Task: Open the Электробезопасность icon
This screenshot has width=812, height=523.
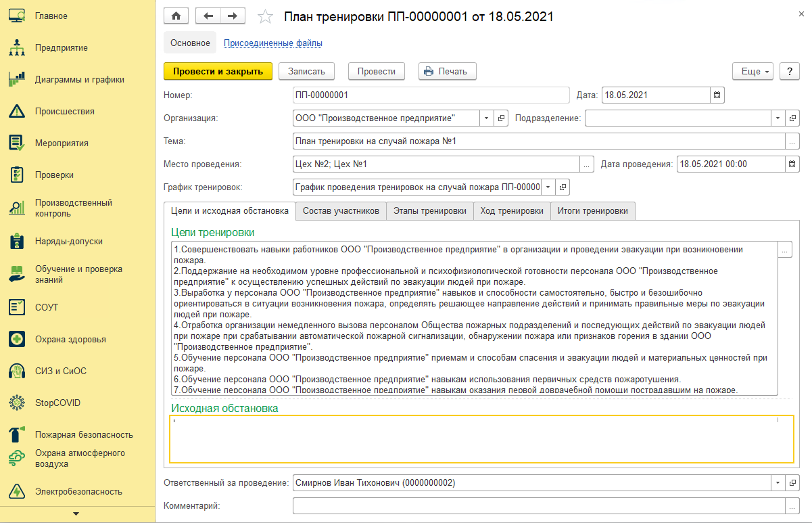Action: [17, 492]
